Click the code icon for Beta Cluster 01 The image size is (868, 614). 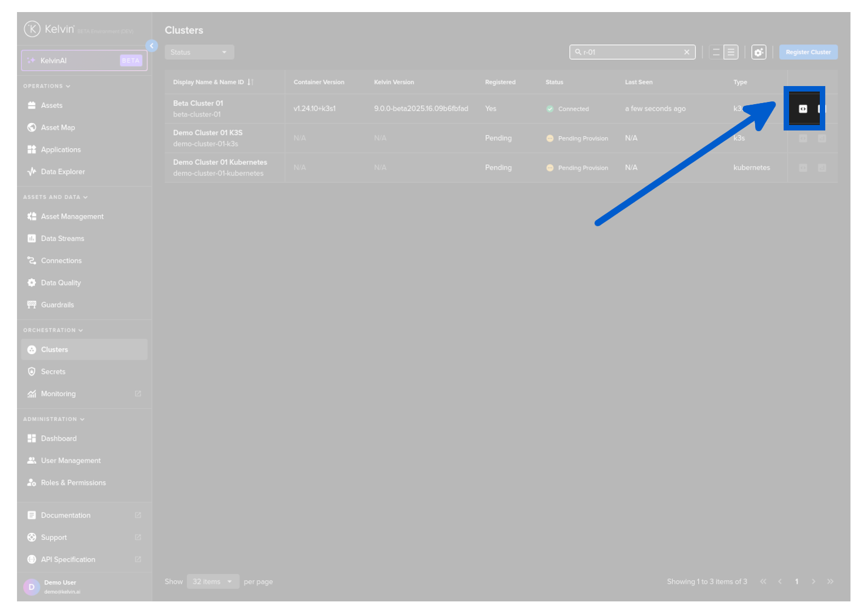pyautogui.click(x=802, y=109)
